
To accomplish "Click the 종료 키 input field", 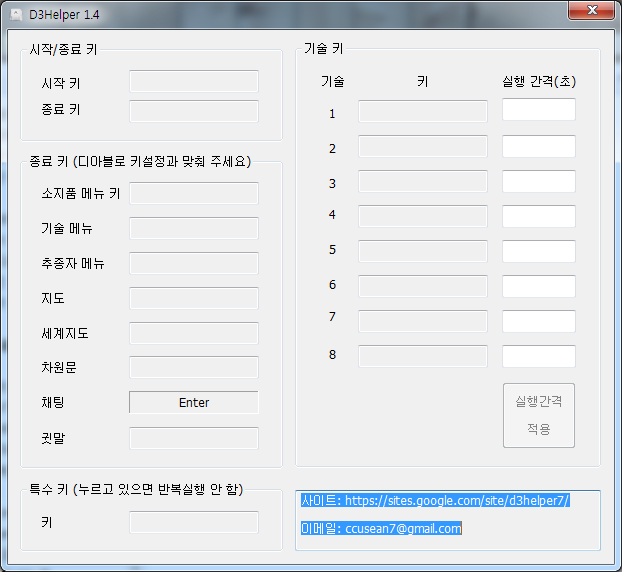I will [194, 111].
